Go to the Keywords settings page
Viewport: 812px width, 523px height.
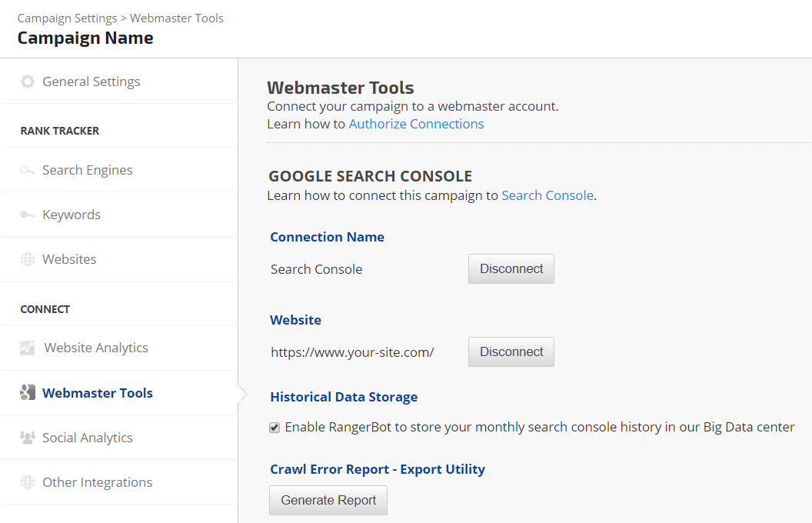pos(72,215)
